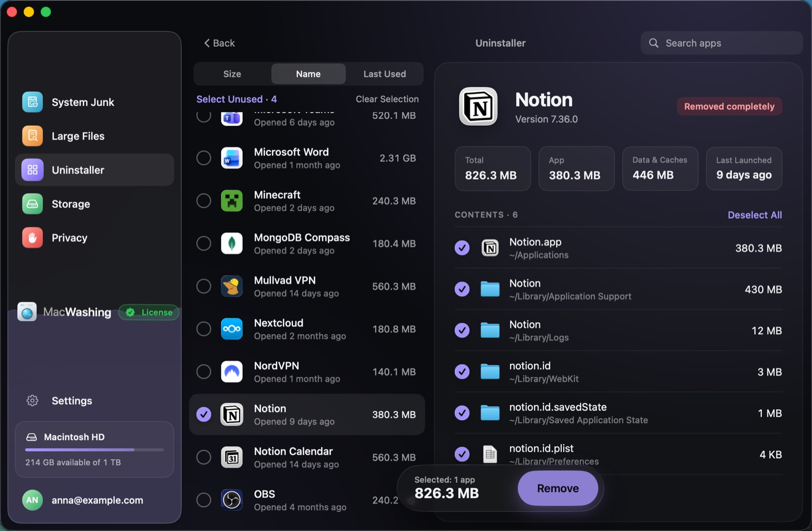Check the Microsoft Word selection circle
812x531 pixels.
coord(204,158)
